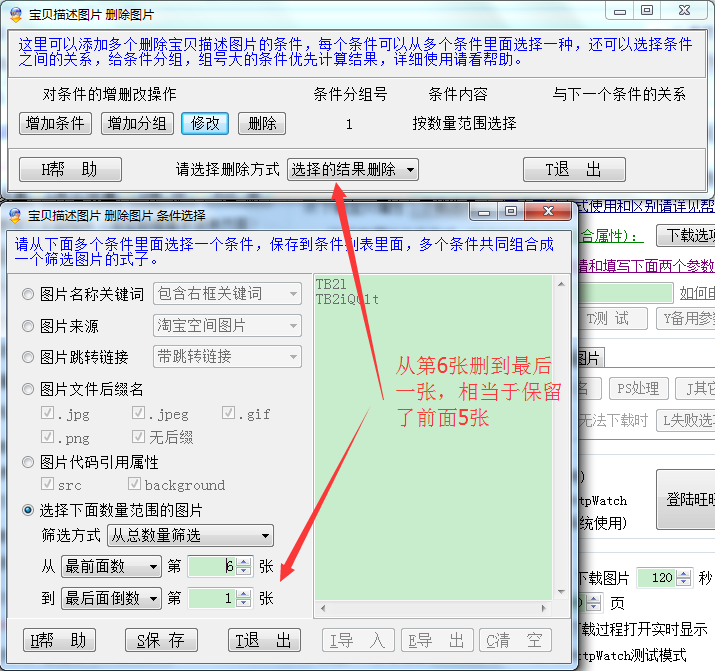Click the top 宝贝描述图片 删除图片 window icon
Image resolution: width=715 pixels, height=671 pixels.
[15, 15]
